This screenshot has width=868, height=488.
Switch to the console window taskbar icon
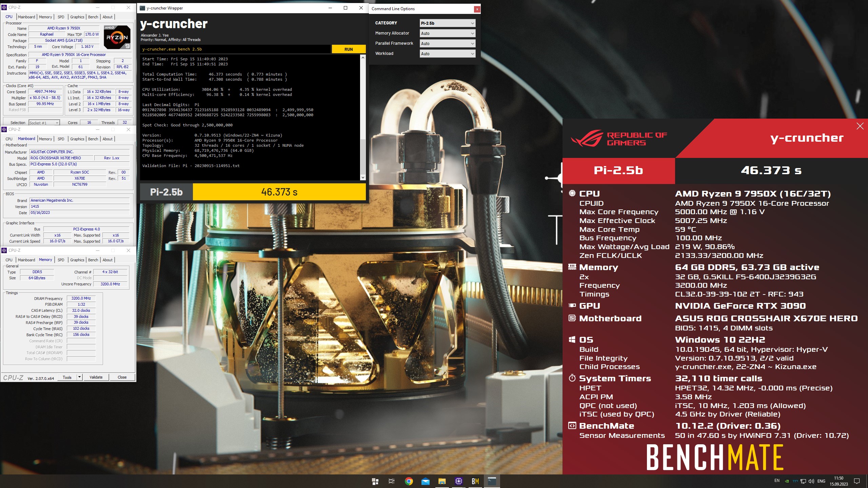coord(492,481)
